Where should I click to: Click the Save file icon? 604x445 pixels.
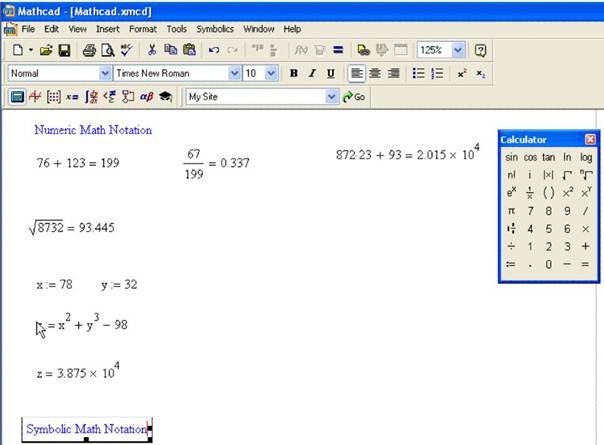pos(64,50)
